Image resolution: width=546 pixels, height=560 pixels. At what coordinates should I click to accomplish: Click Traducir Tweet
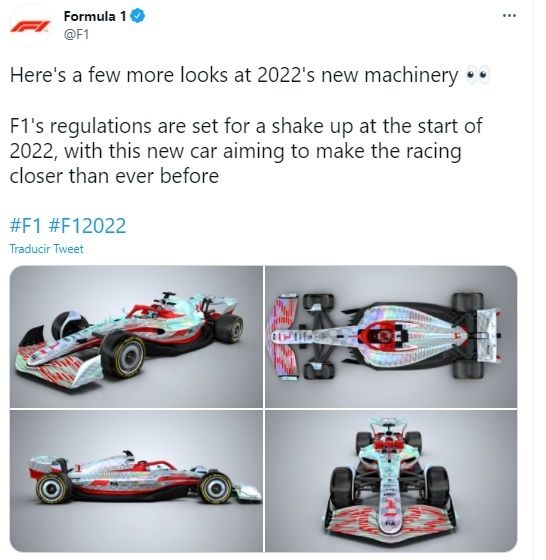[46, 249]
